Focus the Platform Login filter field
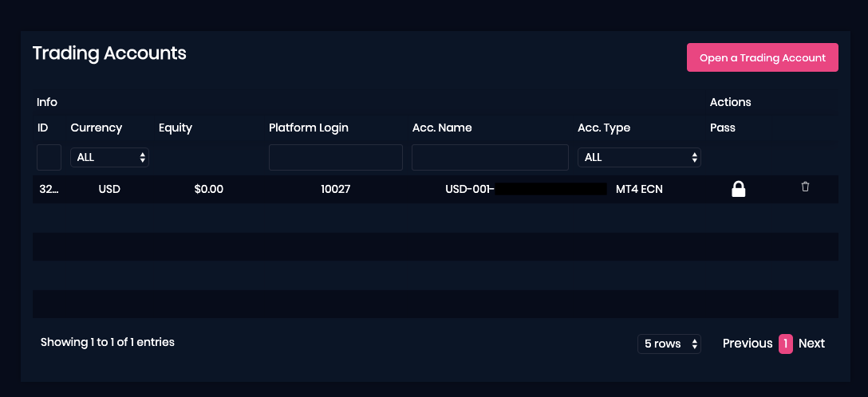868x397 pixels. (335, 158)
